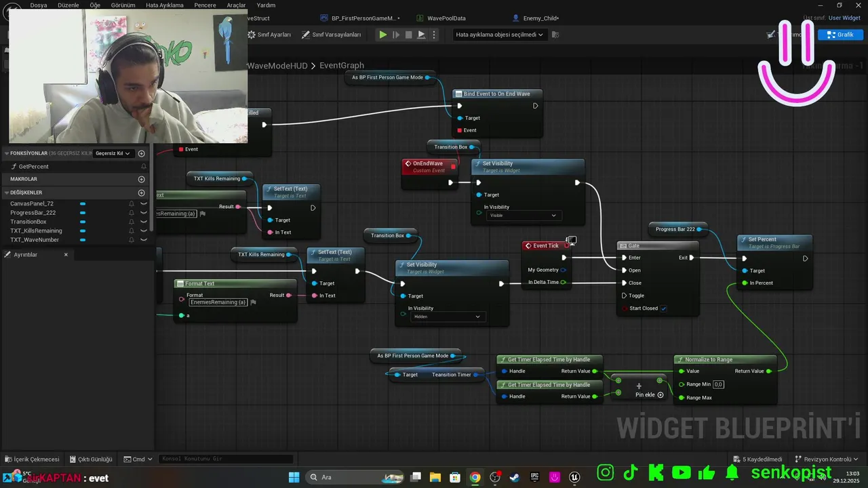The image size is (868, 488).
Task: Open the Hata ayıklama objesi debug dropdown
Action: point(499,35)
